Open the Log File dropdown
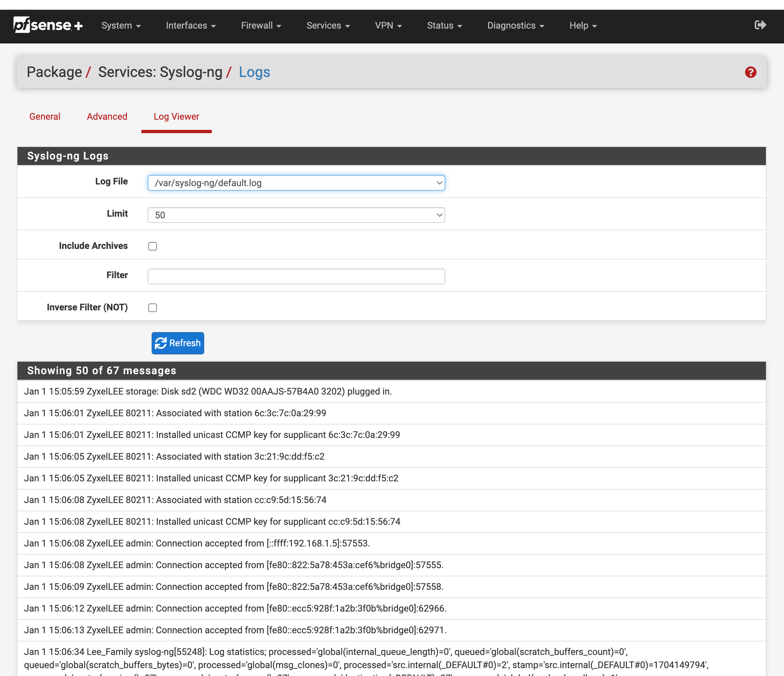The width and height of the screenshot is (784, 676). click(x=296, y=183)
